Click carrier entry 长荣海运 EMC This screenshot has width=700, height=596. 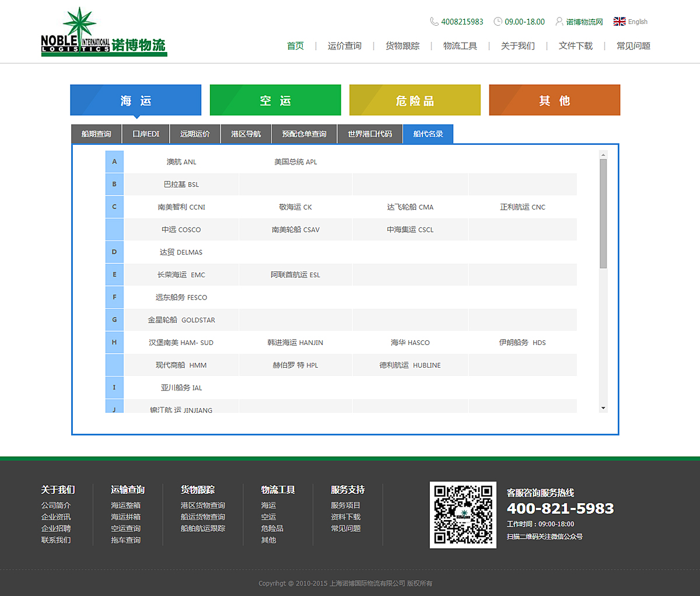(181, 275)
